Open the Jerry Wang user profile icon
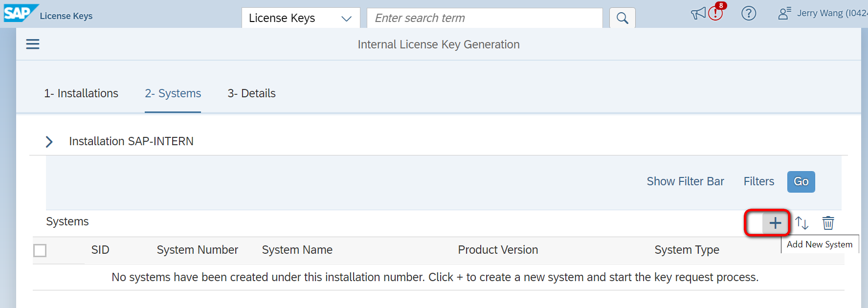The height and width of the screenshot is (308, 868). pyautogui.click(x=784, y=13)
